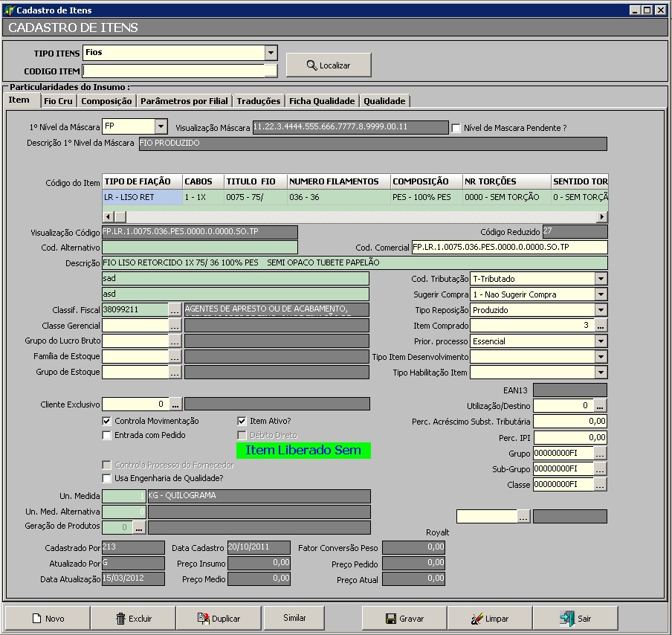This screenshot has height=635, width=672.
Task: Click the item code grid horizontal scrollbar
Action: [x=355, y=216]
